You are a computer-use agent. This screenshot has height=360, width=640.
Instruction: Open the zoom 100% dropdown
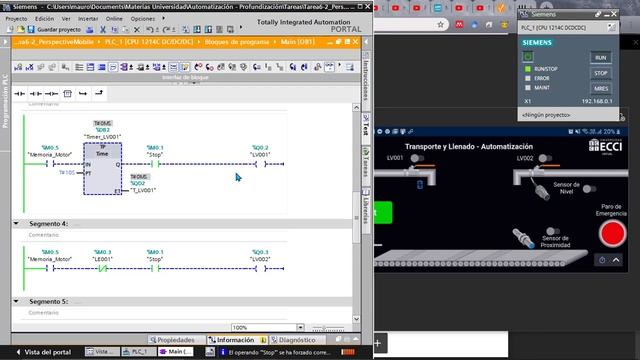(x=300, y=327)
